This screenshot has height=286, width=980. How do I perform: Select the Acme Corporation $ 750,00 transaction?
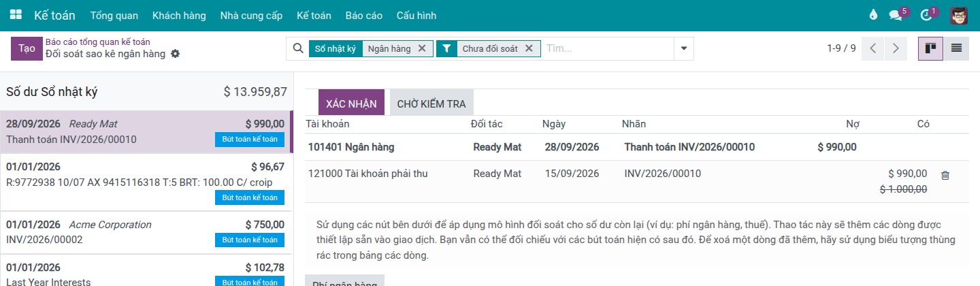tap(146, 232)
